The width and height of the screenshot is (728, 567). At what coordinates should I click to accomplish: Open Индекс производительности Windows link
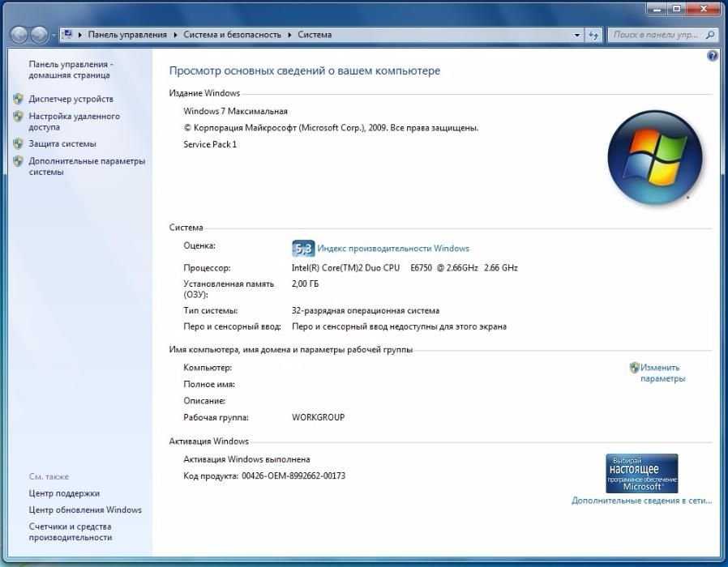pyautogui.click(x=393, y=248)
